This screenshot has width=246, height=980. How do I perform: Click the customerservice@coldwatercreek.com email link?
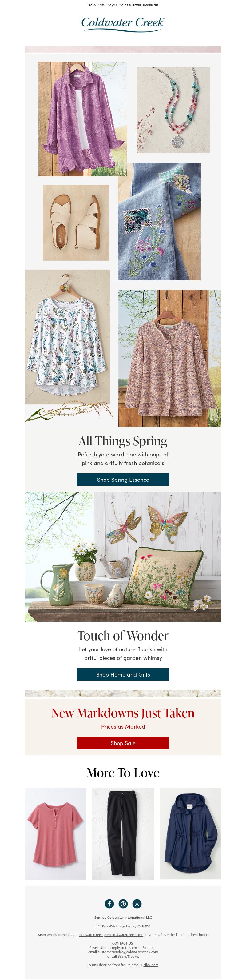tap(128, 952)
